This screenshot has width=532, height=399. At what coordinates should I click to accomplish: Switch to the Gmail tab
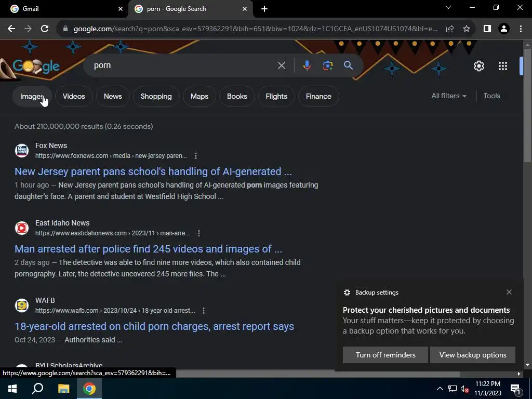click(x=64, y=9)
